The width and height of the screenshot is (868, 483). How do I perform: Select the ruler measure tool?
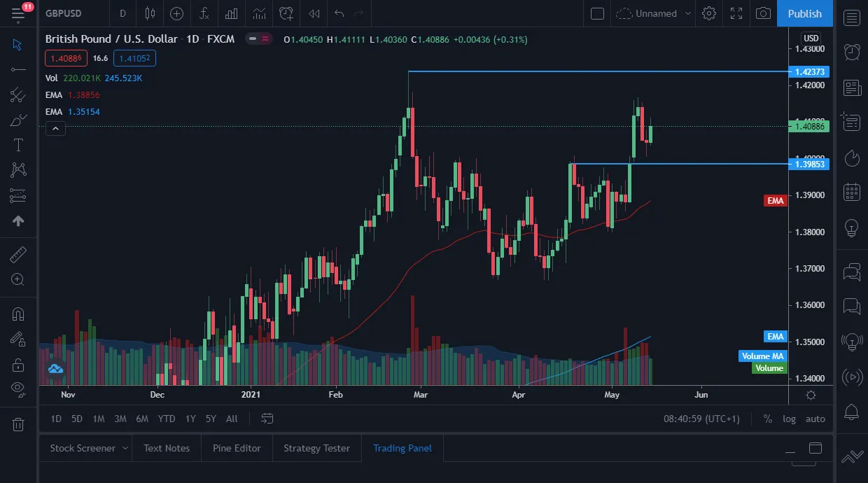point(18,254)
